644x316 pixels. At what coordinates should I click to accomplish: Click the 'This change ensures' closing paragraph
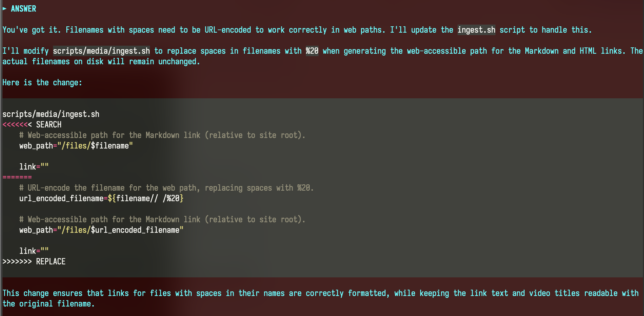(x=321, y=298)
